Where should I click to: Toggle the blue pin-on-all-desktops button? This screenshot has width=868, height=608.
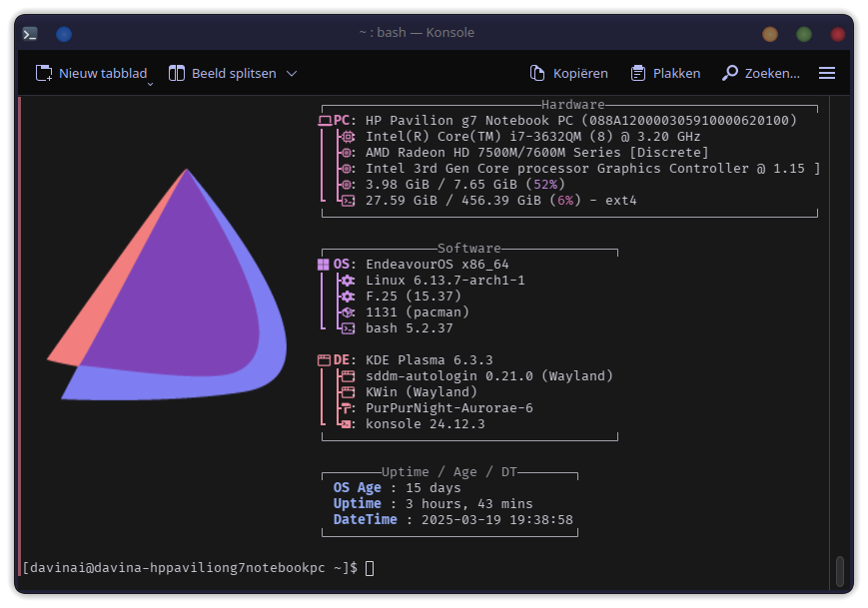tap(64, 34)
